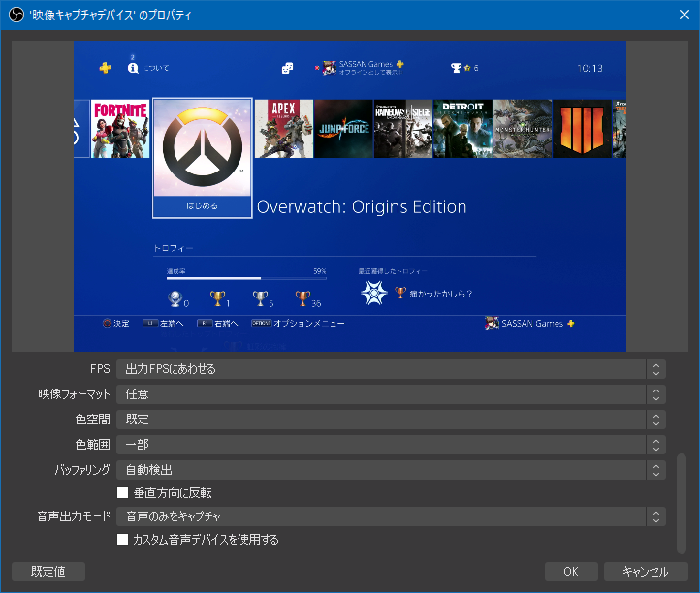700x593 pixels.
Task: Click the Fortnite game tile in preview
Action: pos(120,129)
